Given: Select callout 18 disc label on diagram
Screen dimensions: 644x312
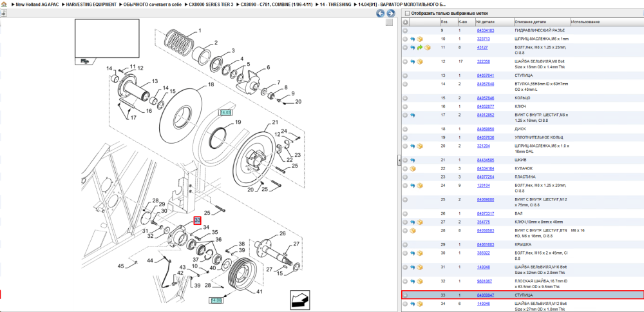Looking at the screenshot, I should 211,84.
